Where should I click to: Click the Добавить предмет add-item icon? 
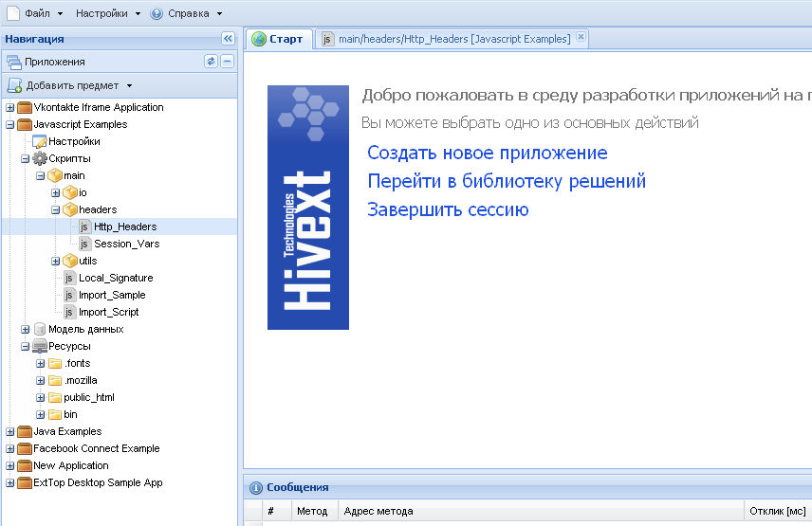[x=14, y=85]
